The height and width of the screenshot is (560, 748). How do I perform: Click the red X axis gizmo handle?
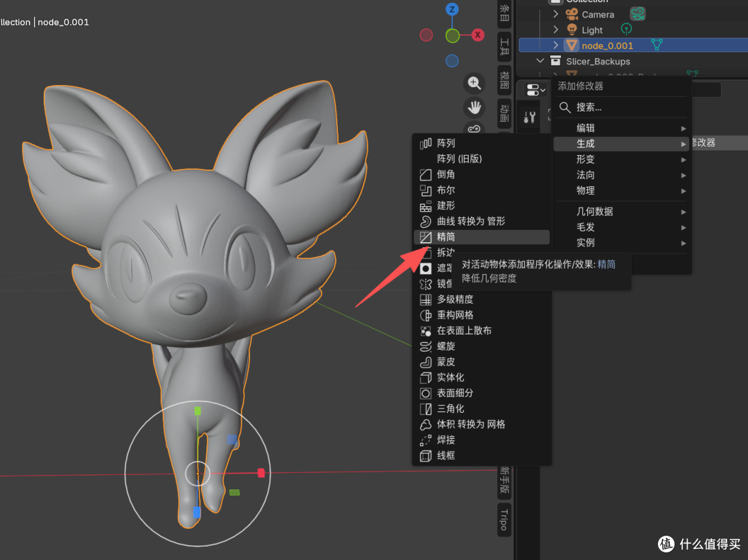point(477,35)
